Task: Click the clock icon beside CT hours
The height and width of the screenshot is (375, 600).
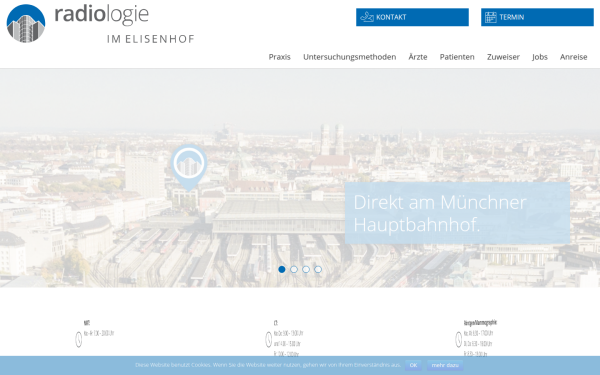Action: pyautogui.click(x=269, y=339)
